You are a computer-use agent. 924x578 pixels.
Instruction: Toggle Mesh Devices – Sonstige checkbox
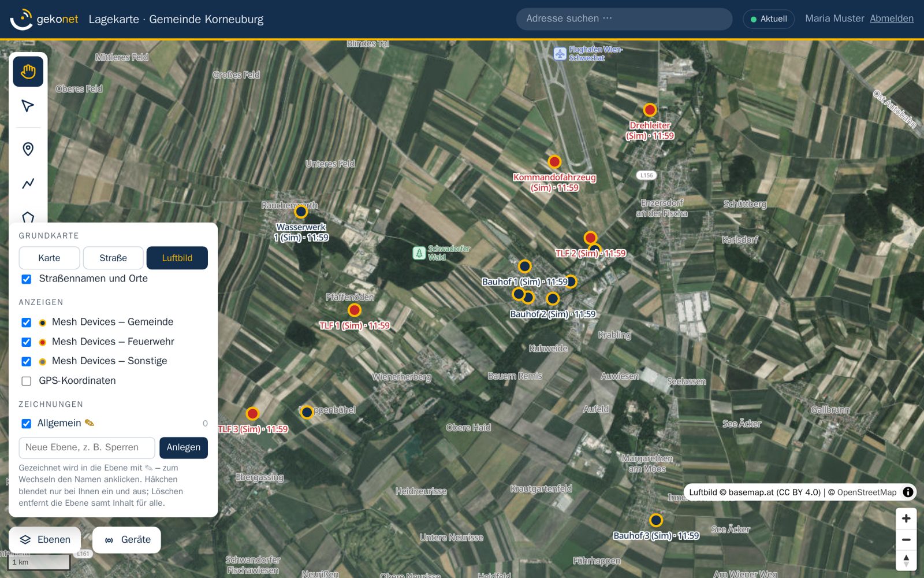pyautogui.click(x=26, y=361)
